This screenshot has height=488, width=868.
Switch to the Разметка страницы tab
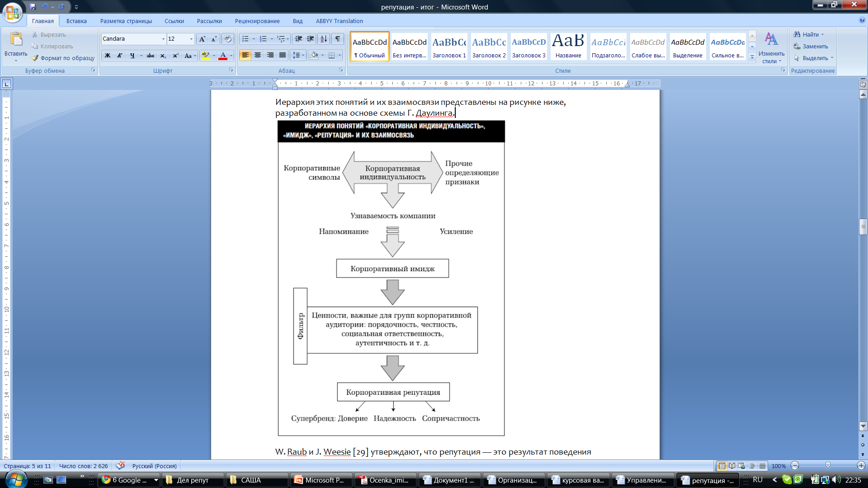click(x=126, y=21)
